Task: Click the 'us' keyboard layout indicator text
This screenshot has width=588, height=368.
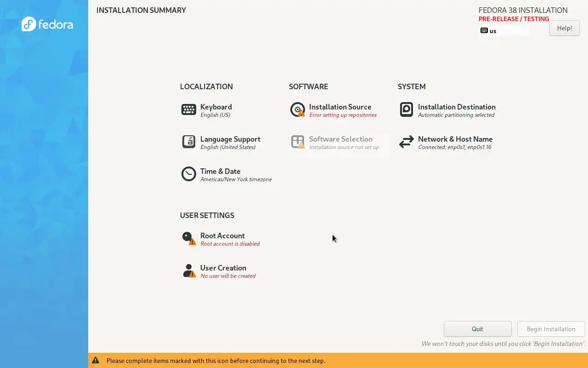Action: [x=493, y=31]
